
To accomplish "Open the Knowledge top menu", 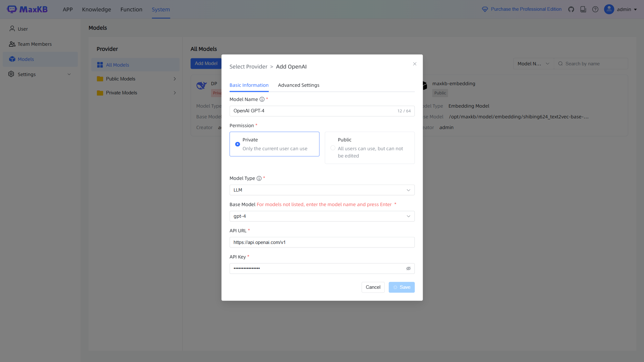I will click(x=96, y=9).
